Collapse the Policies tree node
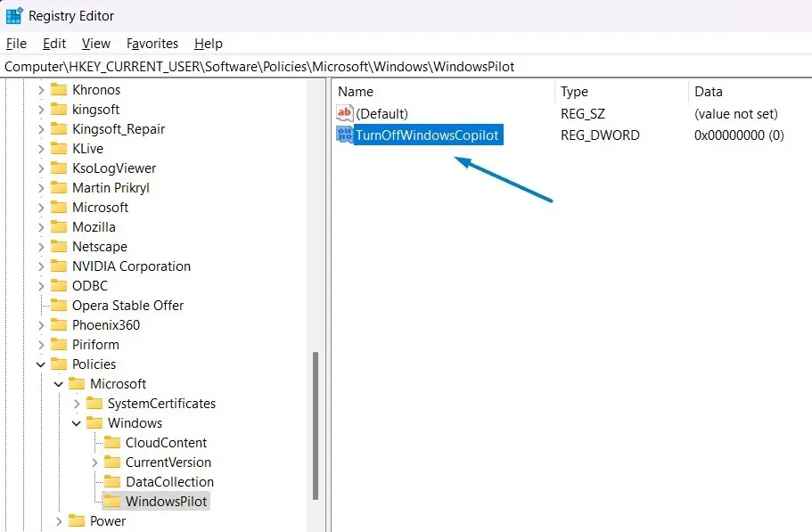The height and width of the screenshot is (532, 812). click(41, 364)
